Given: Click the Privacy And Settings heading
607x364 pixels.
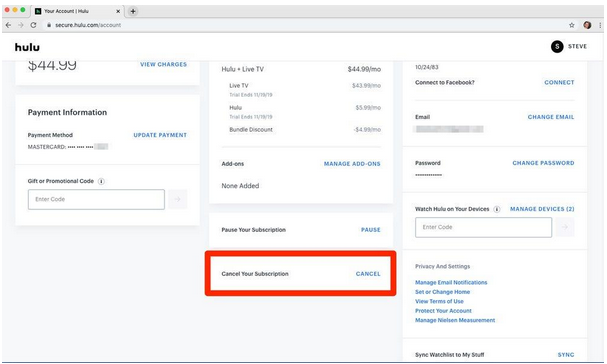Looking at the screenshot, I should [442, 266].
